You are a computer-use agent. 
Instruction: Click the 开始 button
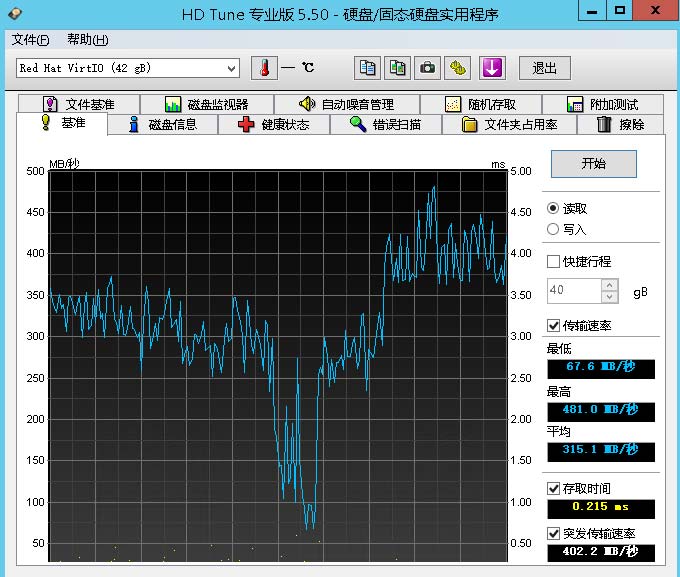coord(594,164)
